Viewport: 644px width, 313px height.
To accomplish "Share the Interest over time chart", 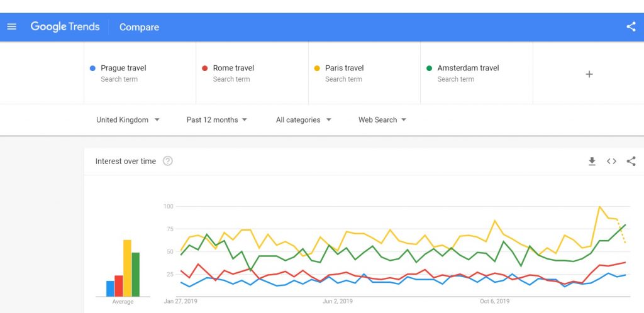I will 631,162.
